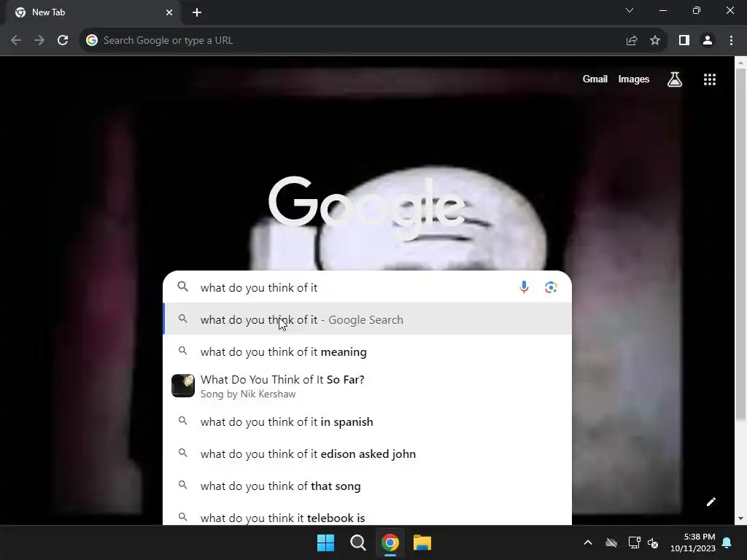Open the Chrome profile icon
This screenshot has width=747, height=560.
pyautogui.click(x=708, y=41)
